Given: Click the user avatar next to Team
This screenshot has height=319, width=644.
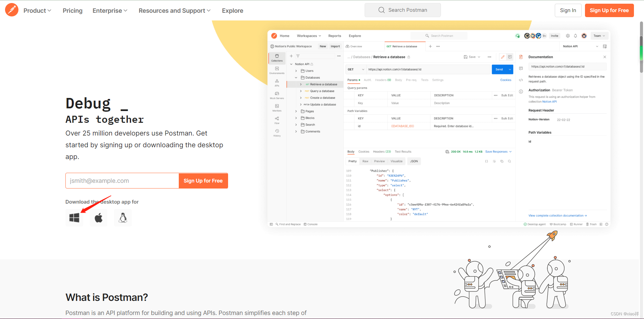Looking at the screenshot, I should (584, 36).
